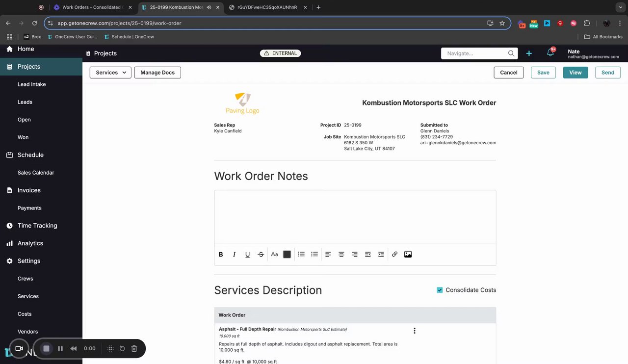Screen dimensions: 628x364
Task: Open Vendors under Settings
Action: point(27,332)
